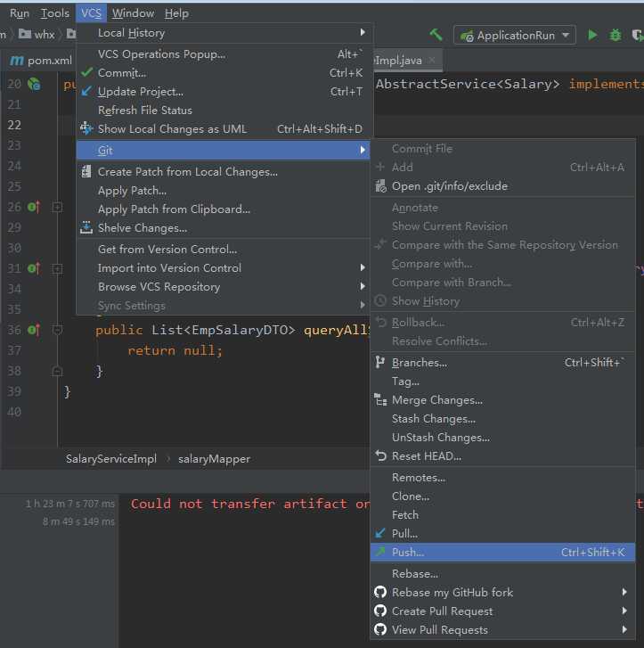Click the '1 h 23 m 7 s 707 ms' build entry
The image size is (644, 648).
pos(70,504)
